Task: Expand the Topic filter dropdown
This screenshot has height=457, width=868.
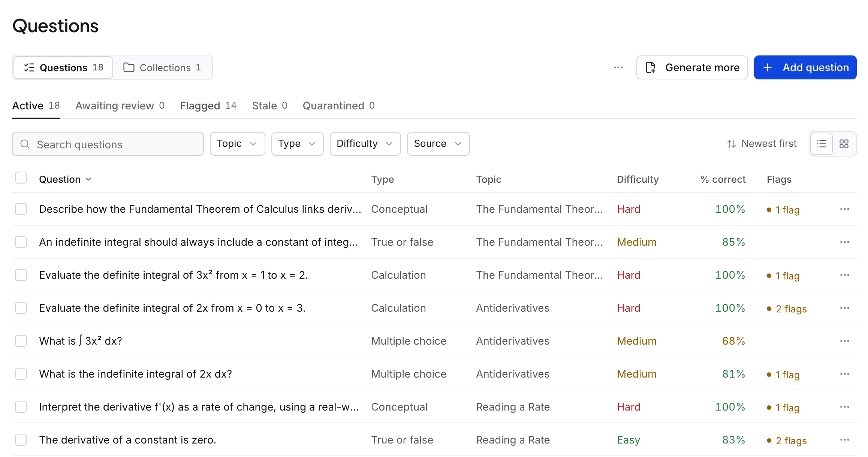Action: pyautogui.click(x=237, y=144)
